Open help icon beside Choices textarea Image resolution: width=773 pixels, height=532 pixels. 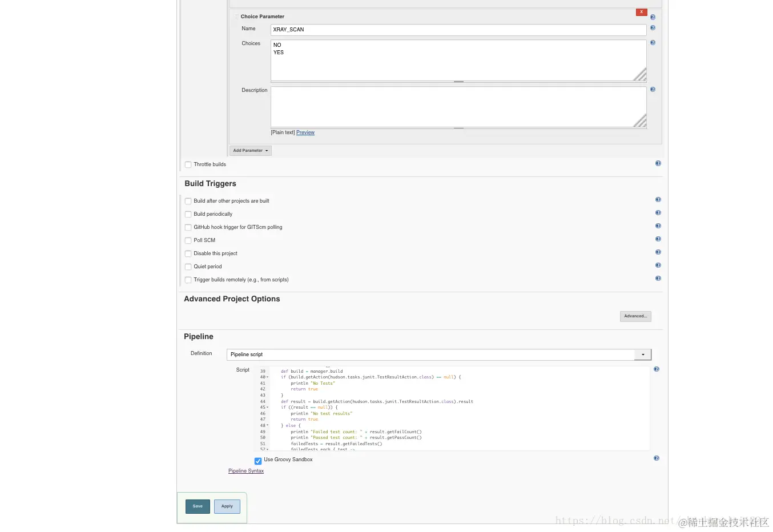(x=653, y=43)
